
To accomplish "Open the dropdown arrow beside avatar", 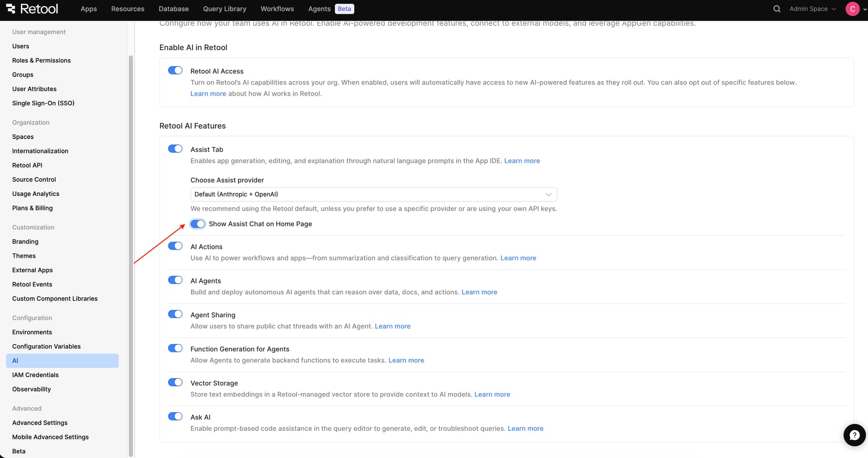I will tap(864, 9).
